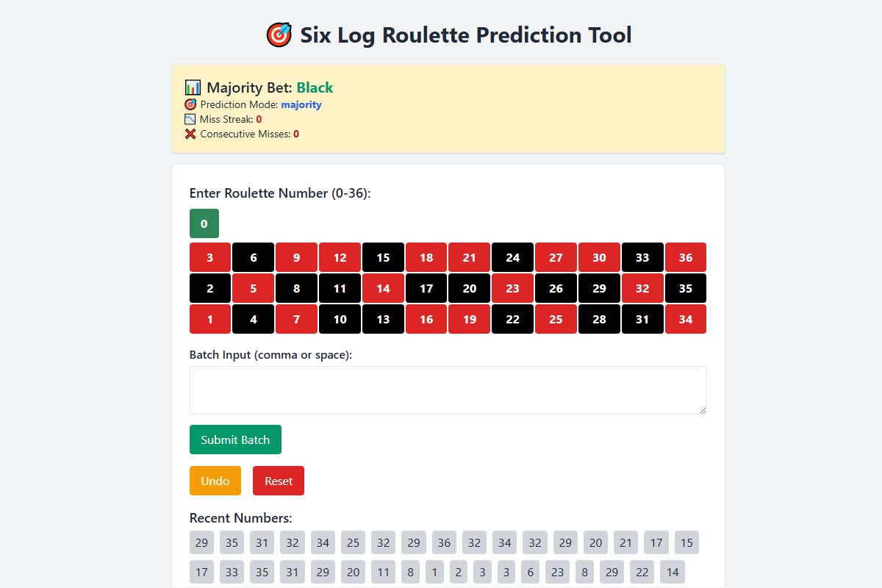Screen dimensions: 882x588
Task: Click the Undo button
Action: pyautogui.click(x=215, y=481)
